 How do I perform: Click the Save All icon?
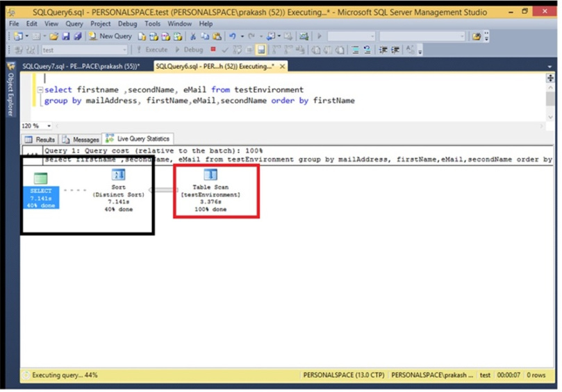77,36
